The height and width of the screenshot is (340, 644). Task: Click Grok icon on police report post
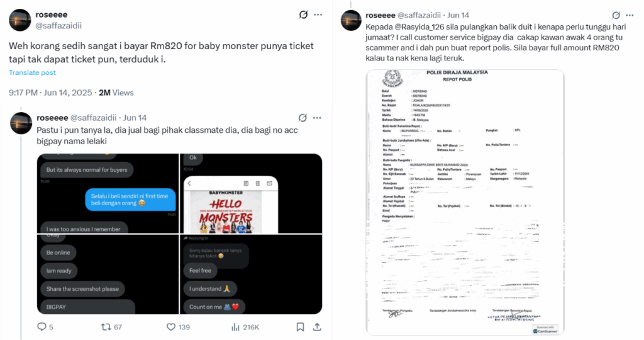coord(616,15)
